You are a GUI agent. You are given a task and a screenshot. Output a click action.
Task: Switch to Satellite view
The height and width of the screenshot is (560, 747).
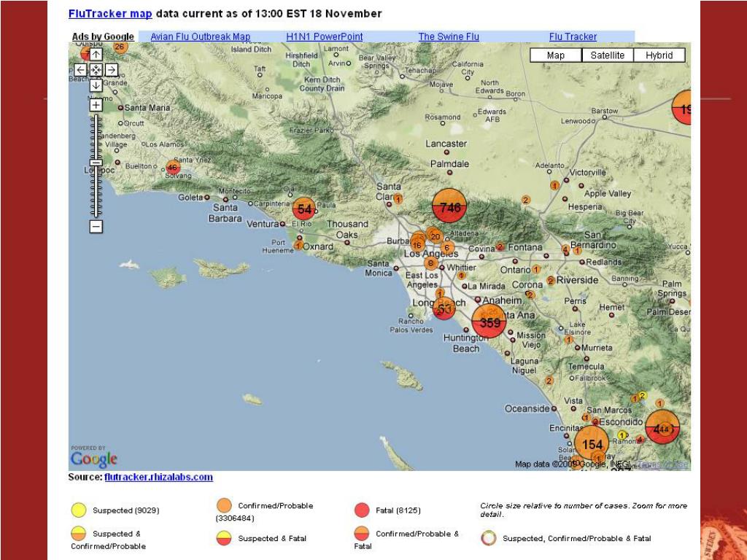[608, 55]
